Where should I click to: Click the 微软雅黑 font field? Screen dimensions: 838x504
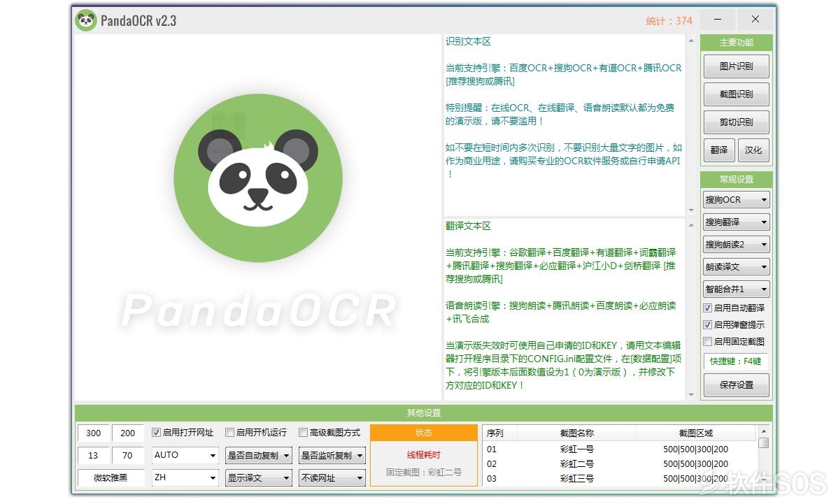111,477
